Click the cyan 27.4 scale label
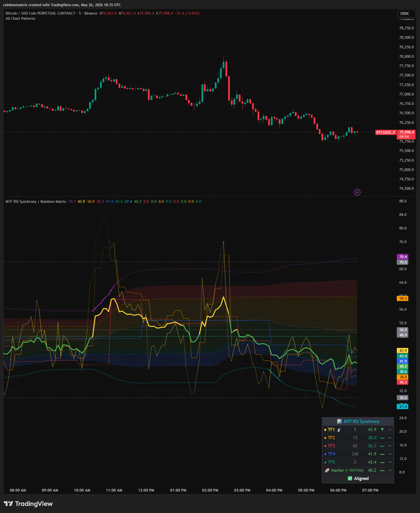 pos(402,407)
